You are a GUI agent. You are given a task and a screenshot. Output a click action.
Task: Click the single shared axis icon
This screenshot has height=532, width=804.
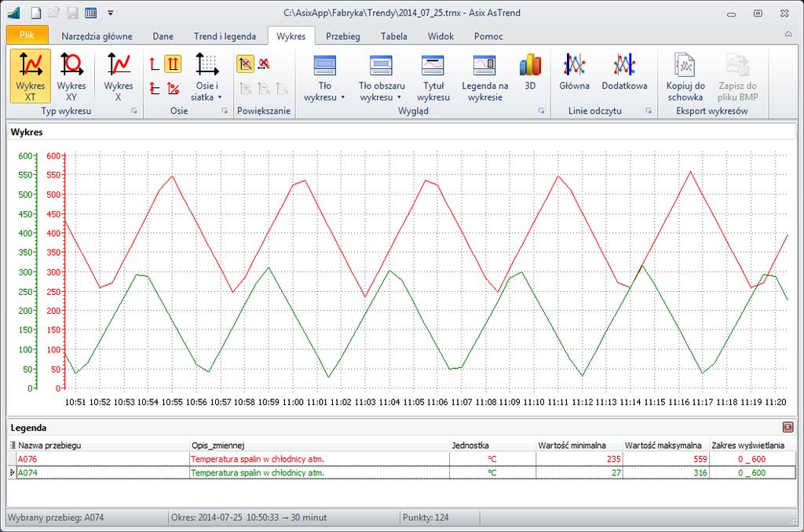pyautogui.click(x=155, y=64)
